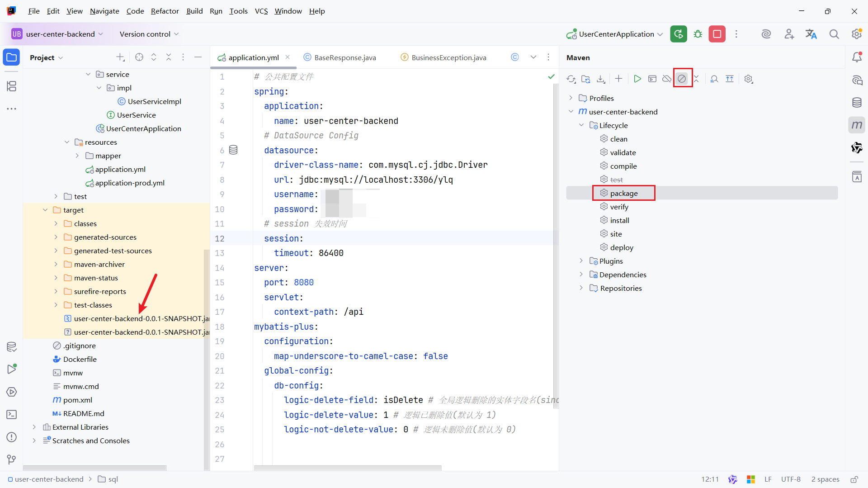Open the Notifications bell on right sidebar
The height and width of the screenshot is (488, 868).
click(857, 57)
